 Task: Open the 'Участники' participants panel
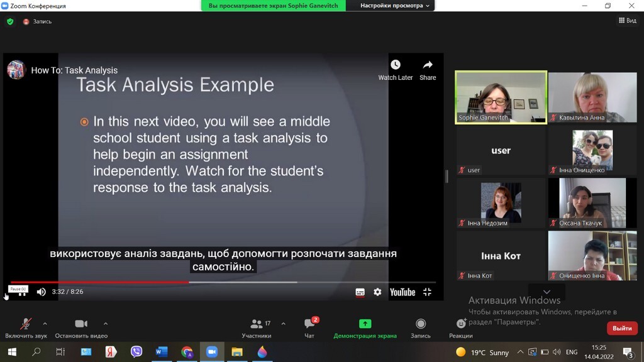(257, 328)
